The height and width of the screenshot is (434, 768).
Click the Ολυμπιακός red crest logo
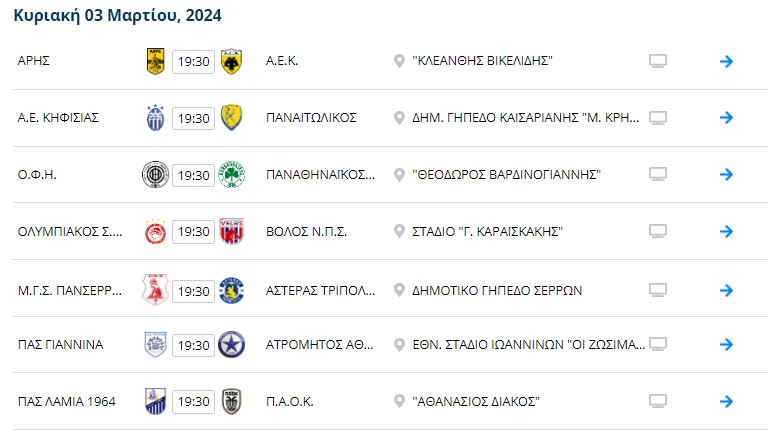coord(156,232)
